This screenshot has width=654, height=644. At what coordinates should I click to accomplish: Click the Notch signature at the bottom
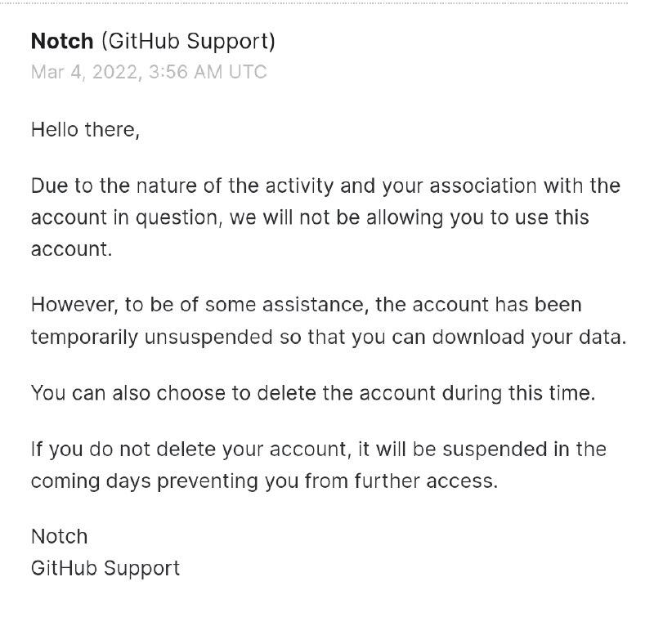coord(59,536)
